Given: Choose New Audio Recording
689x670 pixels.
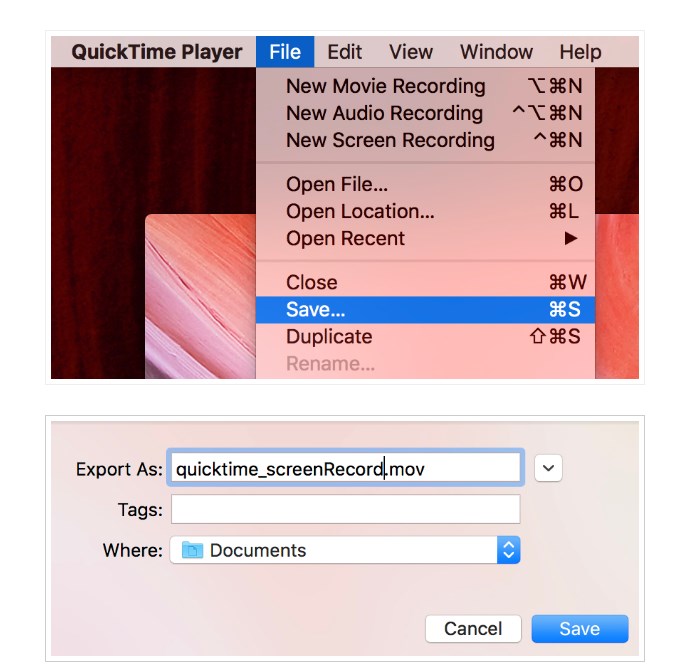Looking at the screenshot, I should pyautogui.click(x=425, y=113).
